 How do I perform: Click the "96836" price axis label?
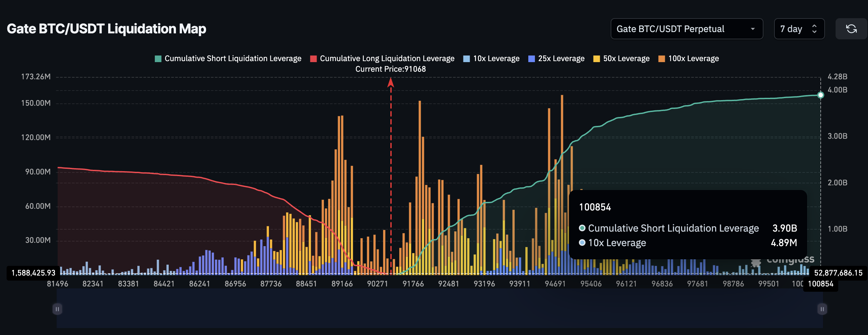pos(662,284)
